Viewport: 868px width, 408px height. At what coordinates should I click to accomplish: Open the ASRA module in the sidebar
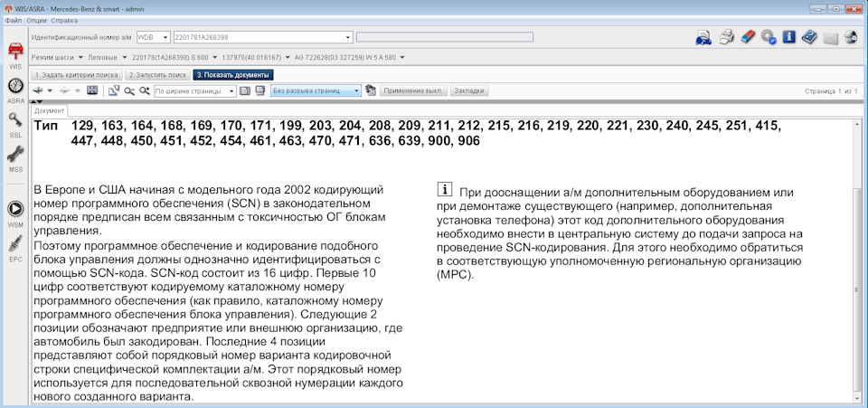15,87
